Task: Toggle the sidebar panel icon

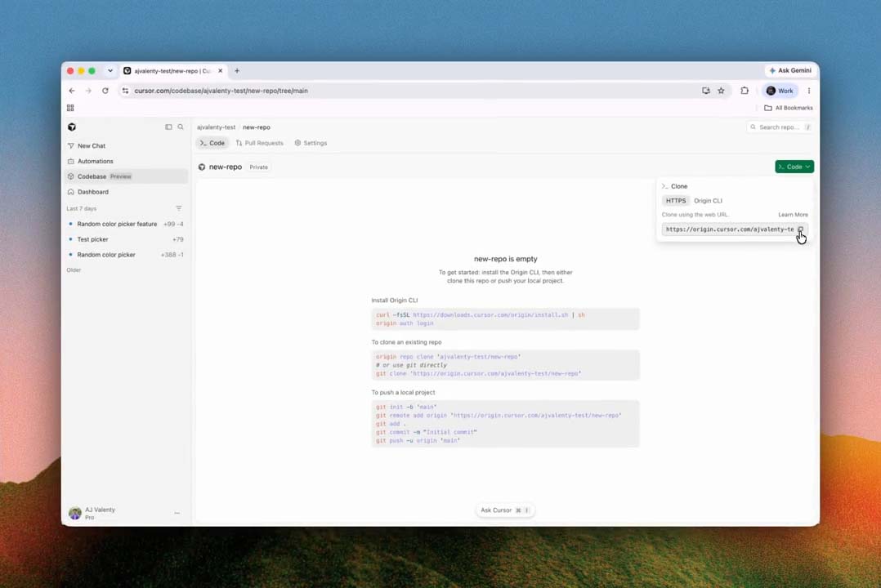Action: point(168,127)
